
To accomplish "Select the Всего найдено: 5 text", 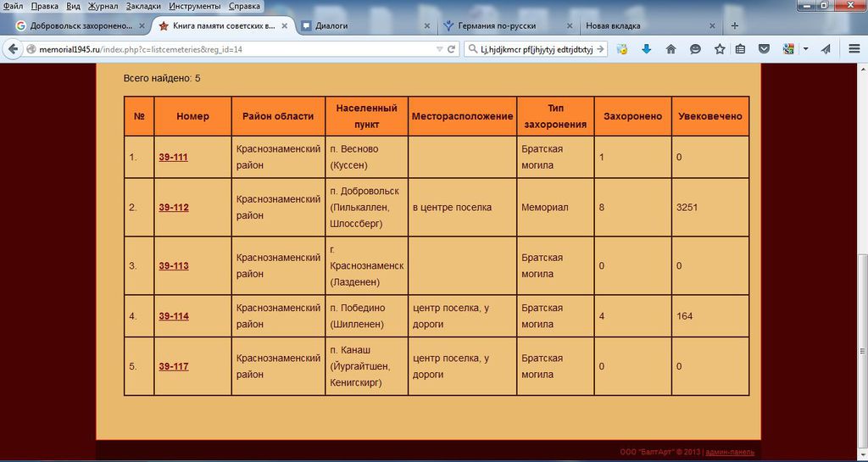I will pyautogui.click(x=162, y=79).
